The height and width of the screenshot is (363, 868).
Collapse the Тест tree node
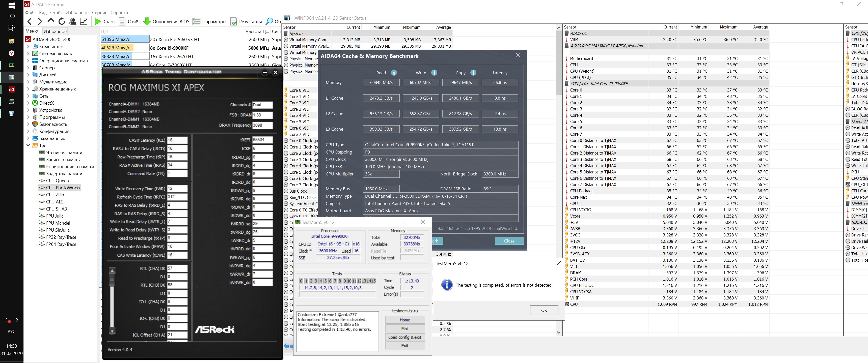28,145
